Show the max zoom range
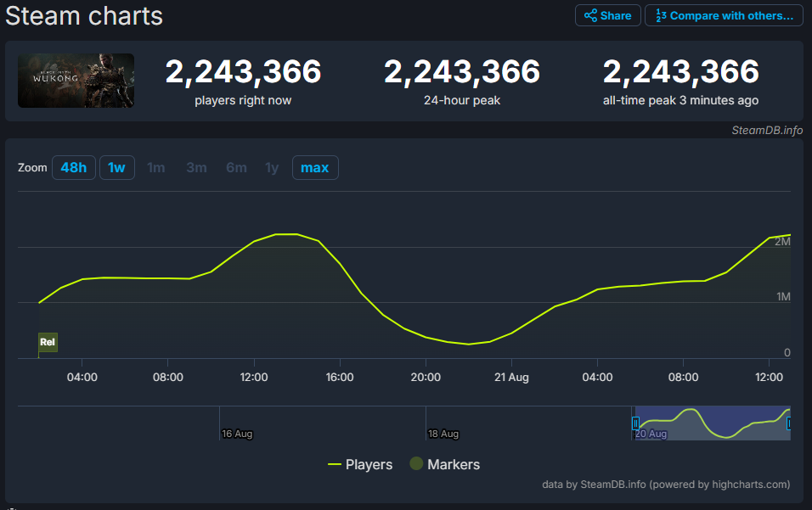This screenshot has height=510, width=812. click(315, 167)
